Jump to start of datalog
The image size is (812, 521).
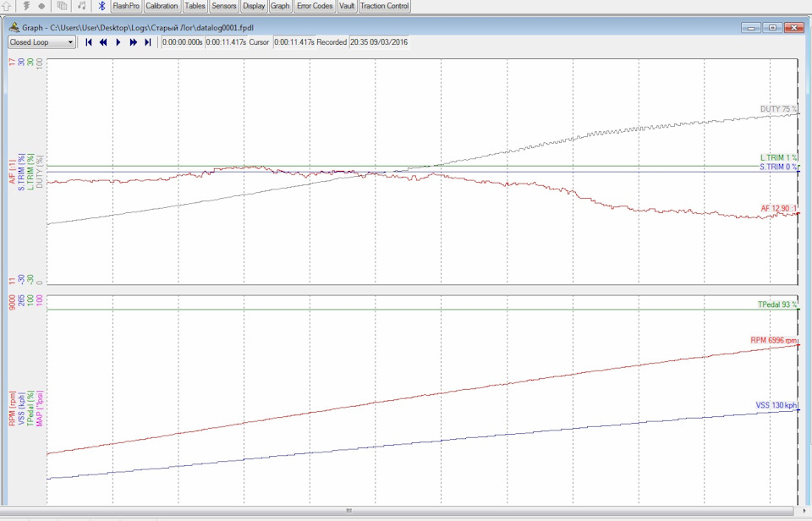point(89,42)
